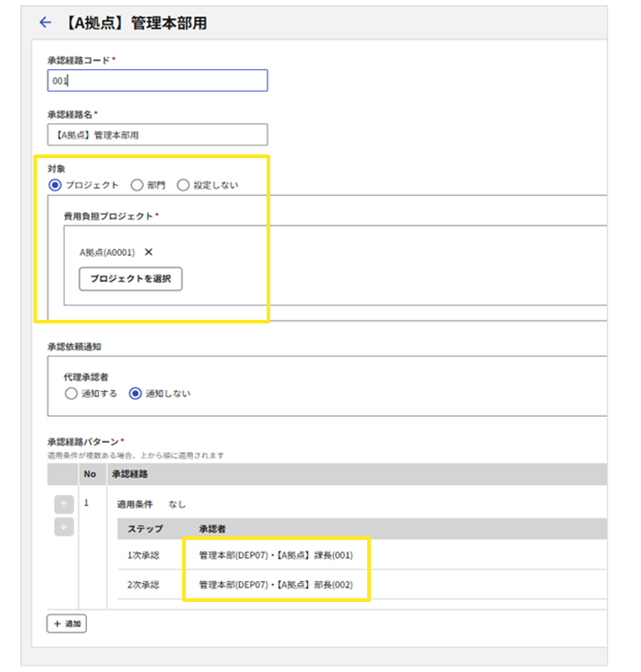Click the 承認経路 column header
Screen dimensions: 641x672
coord(130,473)
